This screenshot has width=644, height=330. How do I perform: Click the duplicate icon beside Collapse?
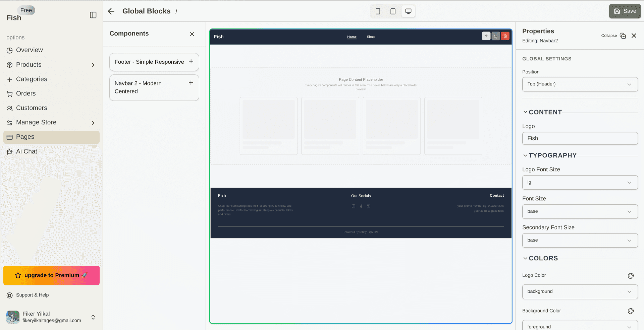point(623,36)
